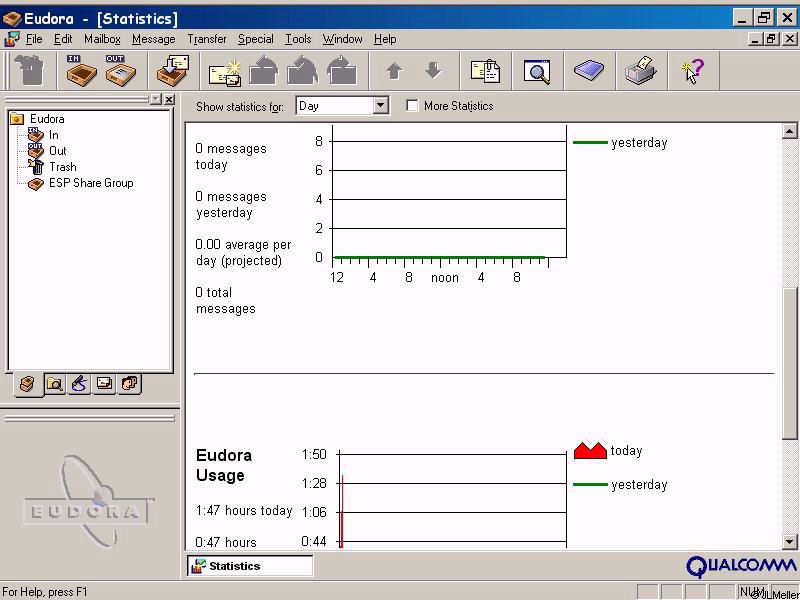Screen dimensions: 800x600
Task: Click the "noon" axis label
Action: (x=445, y=278)
